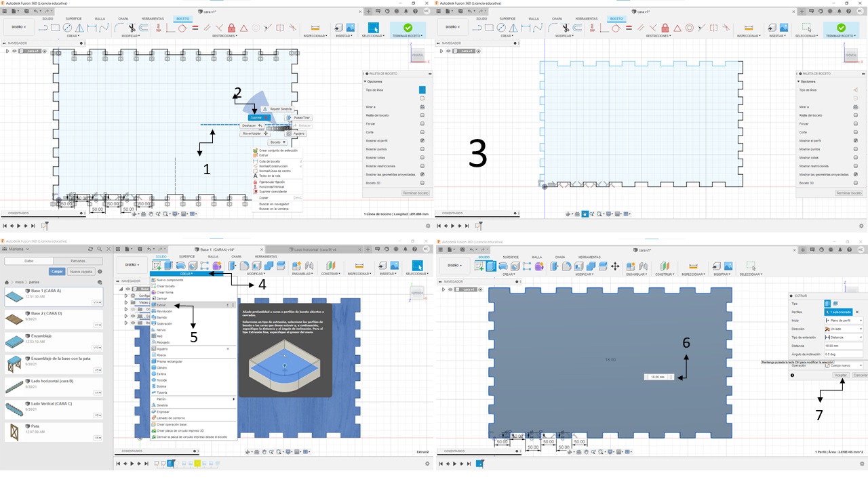Pick rectangle sketch tool in marking-menu sketch window

coord(56,28)
